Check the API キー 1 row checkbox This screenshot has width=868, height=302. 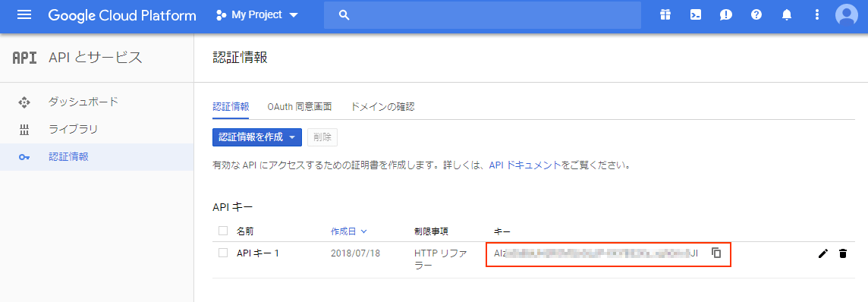pos(223,253)
